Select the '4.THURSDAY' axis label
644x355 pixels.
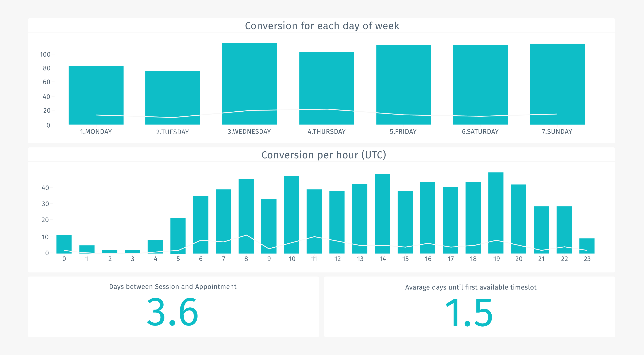click(327, 132)
